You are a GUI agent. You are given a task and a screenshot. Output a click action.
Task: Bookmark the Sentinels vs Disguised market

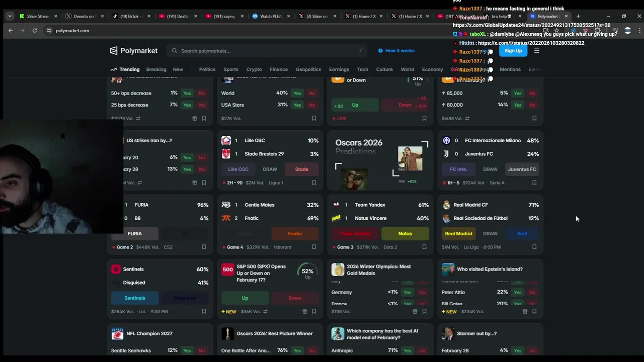(x=204, y=312)
